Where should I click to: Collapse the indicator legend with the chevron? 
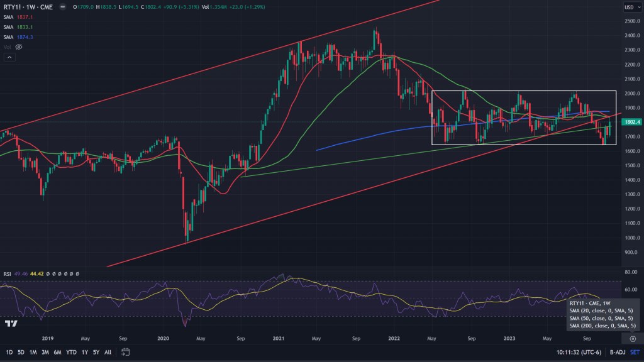coord(9,57)
